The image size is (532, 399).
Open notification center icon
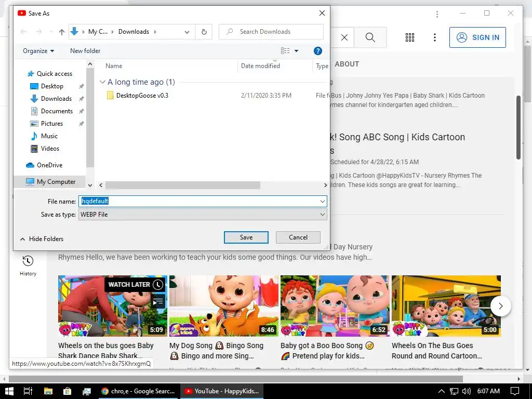click(515, 391)
